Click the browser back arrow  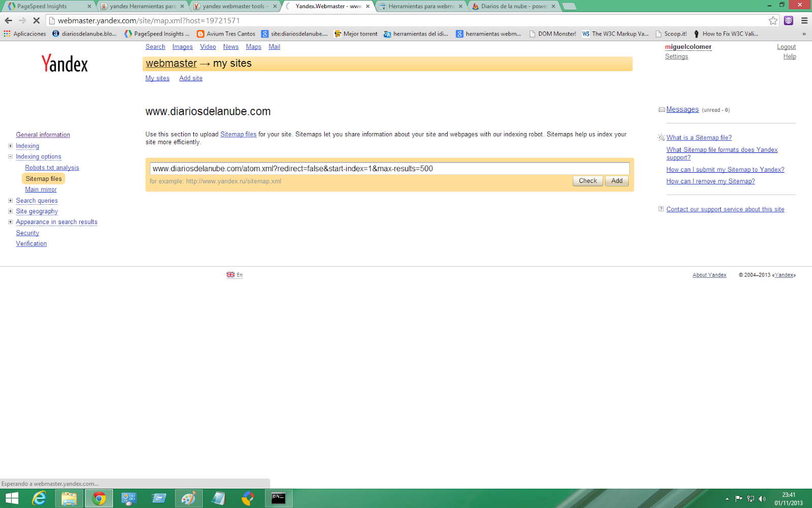pos(8,20)
